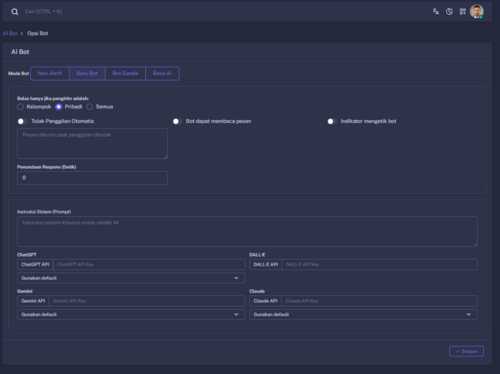Click the Claude API prefix label
500x374 pixels.
tap(265, 301)
